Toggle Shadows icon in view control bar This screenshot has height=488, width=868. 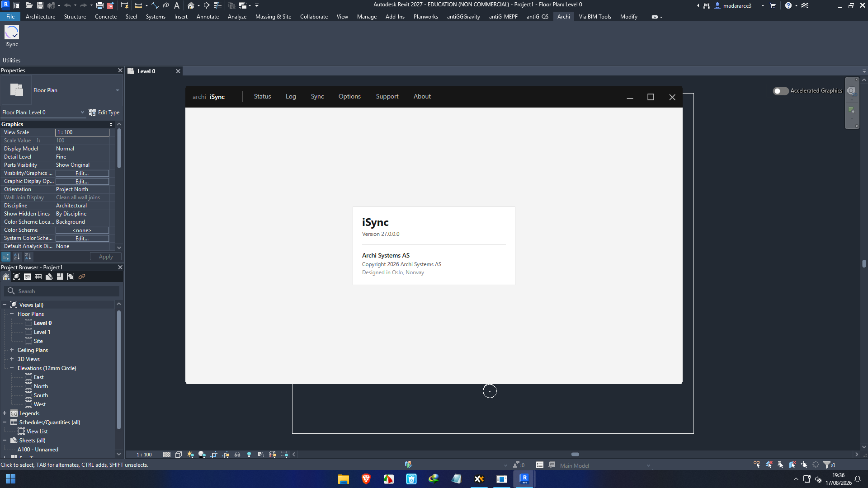(x=202, y=455)
